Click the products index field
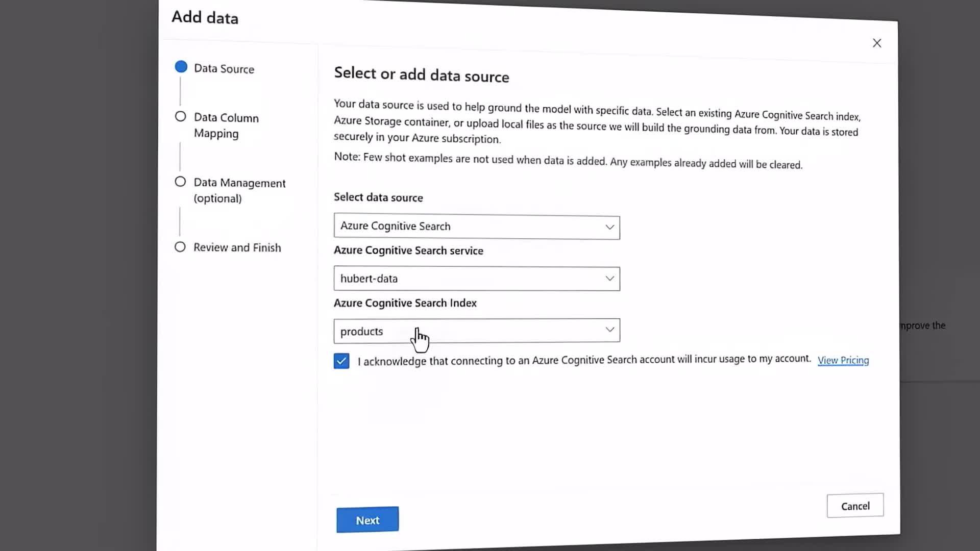Screen dimensions: 980x551 coord(459,331)
